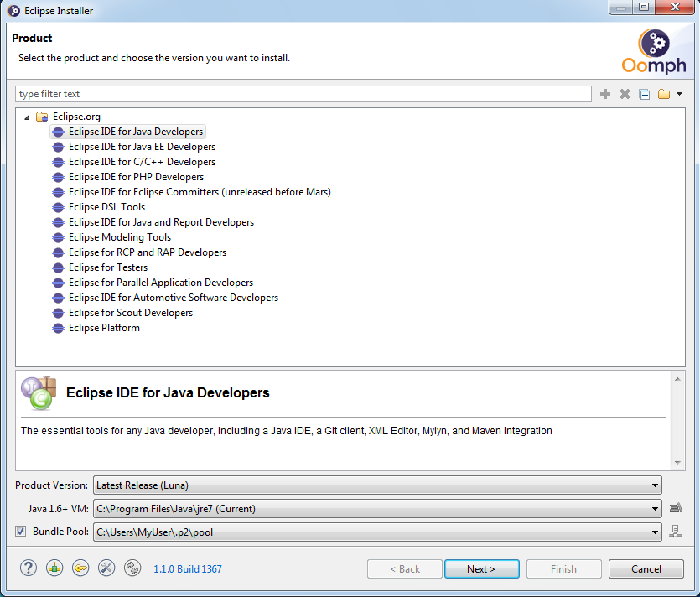Open the Java 1.6+ VM dropdown
The width and height of the screenshot is (700, 597).
point(377,508)
